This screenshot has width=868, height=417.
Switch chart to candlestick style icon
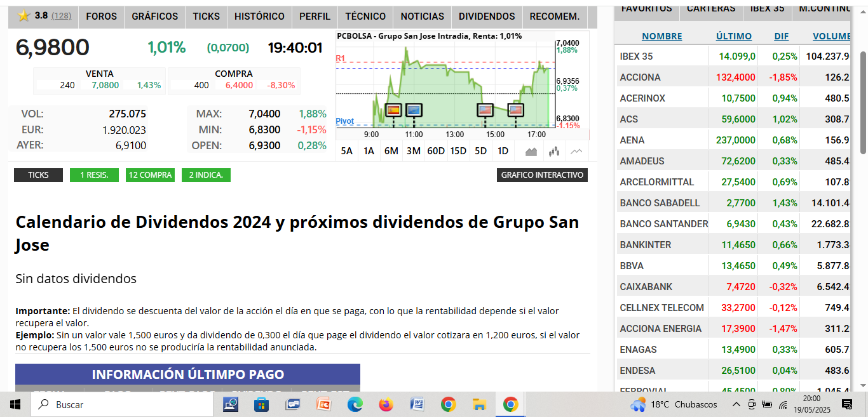tap(554, 151)
